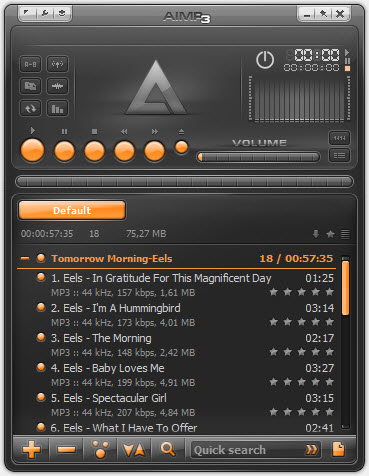Skip to next track
Image resolution: width=369 pixels, height=476 pixels.
(x=154, y=151)
